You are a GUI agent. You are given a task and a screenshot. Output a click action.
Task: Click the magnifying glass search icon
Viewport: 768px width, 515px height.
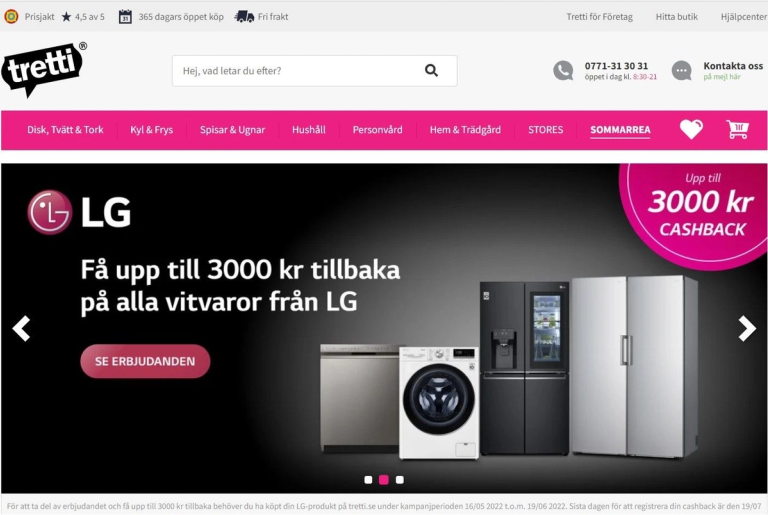pyautogui.click(x=431, y=71)
